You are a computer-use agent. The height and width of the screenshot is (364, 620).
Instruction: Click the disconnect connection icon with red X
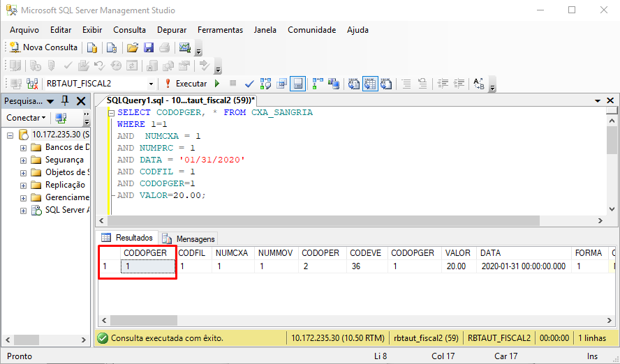coord(32,84)
